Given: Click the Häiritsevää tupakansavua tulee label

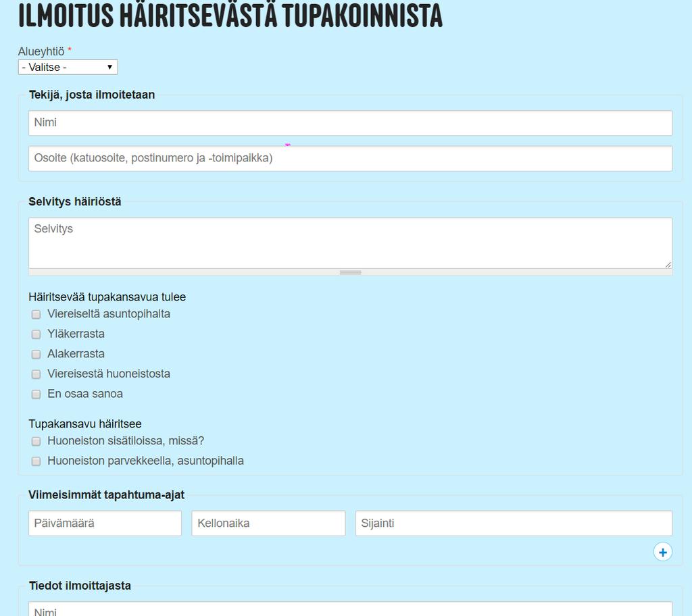Looking at the screenshot, I should [x=107, y=297].
